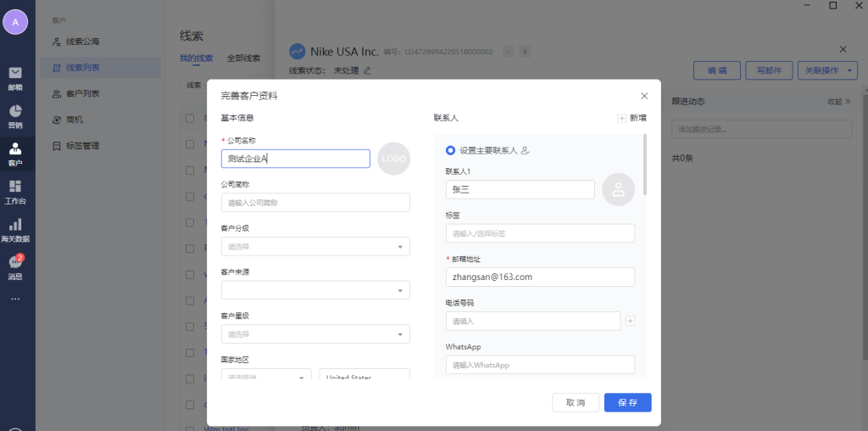Screen dimensions: 868x431
Task: Open the 邮箱 mail icon in sidebar
Action: pos(15,76)
